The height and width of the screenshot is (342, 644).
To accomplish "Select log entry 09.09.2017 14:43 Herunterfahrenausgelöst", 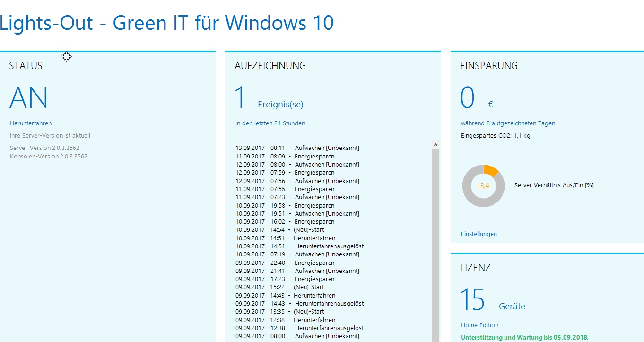I will point(300,304).
